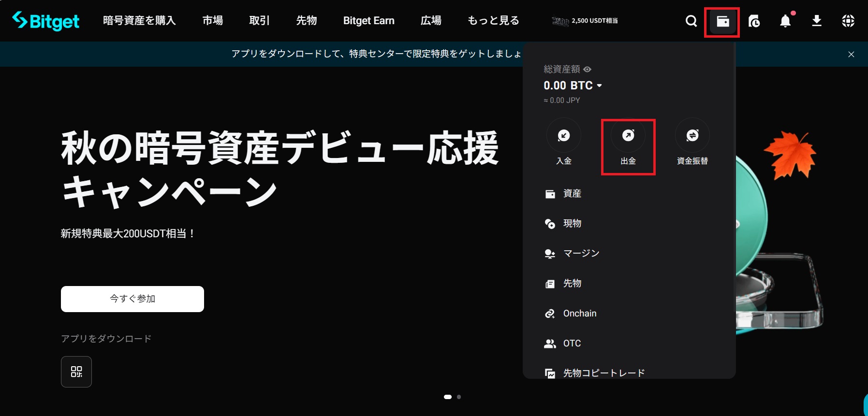Open the notifications bell
This screenshot has width=868, height=416.
pyautogui.click(x=785, y=21)
